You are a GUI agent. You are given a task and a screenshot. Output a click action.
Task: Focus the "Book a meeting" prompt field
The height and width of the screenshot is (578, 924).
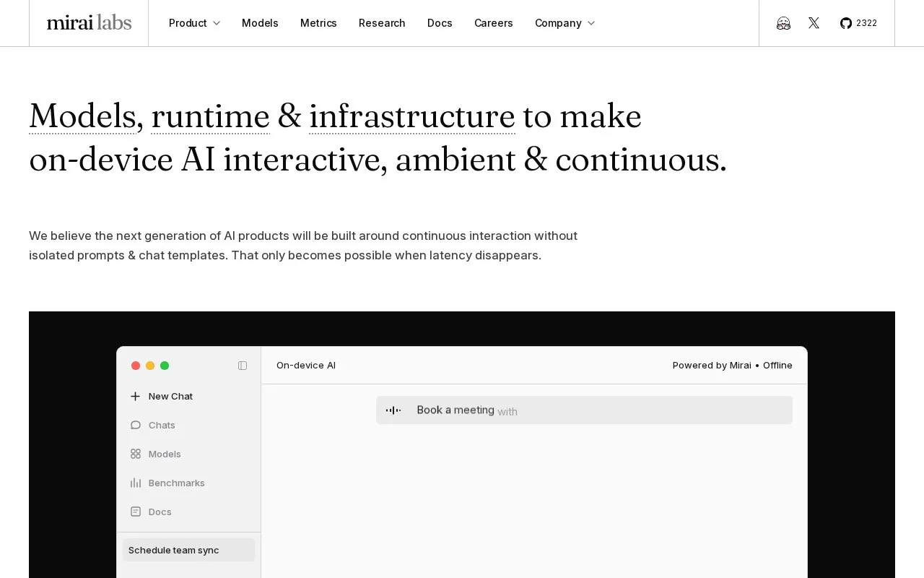pos(584,410)
